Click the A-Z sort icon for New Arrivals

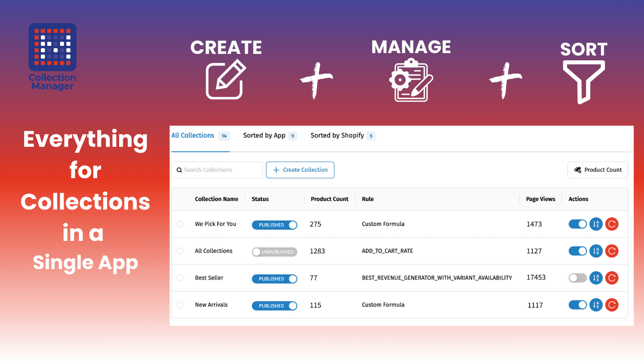click(596, 305)
